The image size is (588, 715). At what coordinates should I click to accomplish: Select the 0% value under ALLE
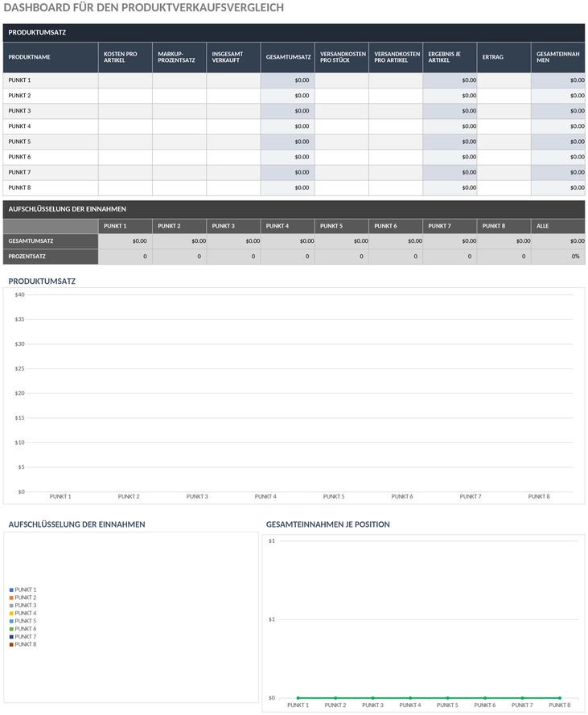tap(558, 257)
